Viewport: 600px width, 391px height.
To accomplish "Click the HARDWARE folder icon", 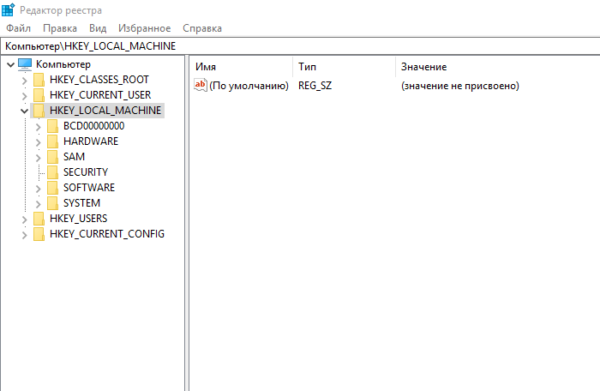I will [x=52, y=141].
